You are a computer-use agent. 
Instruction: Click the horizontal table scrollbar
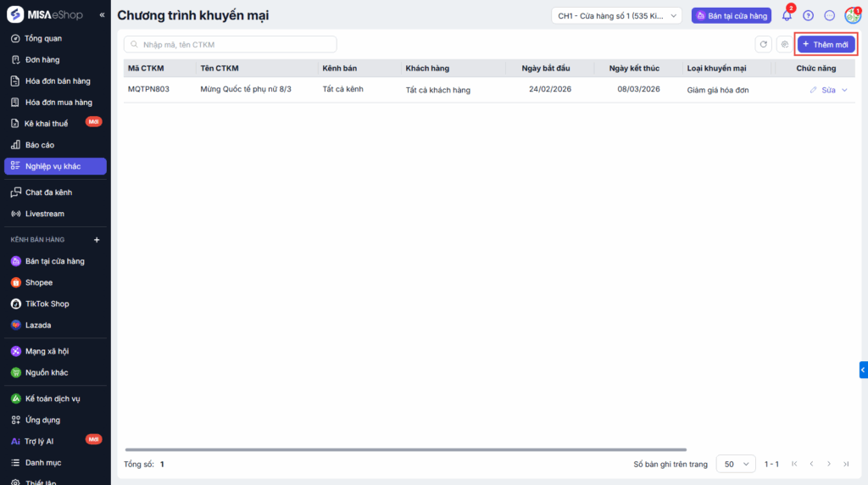(x=406, y=449)
